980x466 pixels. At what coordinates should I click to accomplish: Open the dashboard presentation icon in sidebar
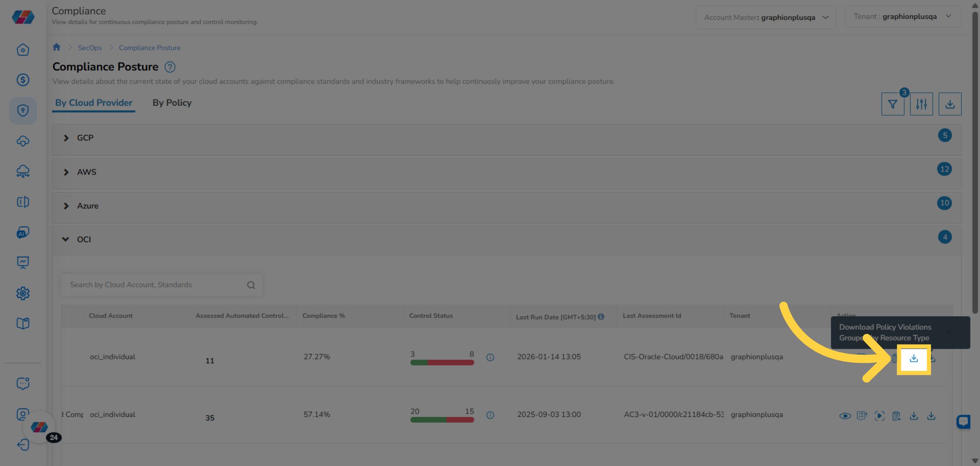click(23, 262)
